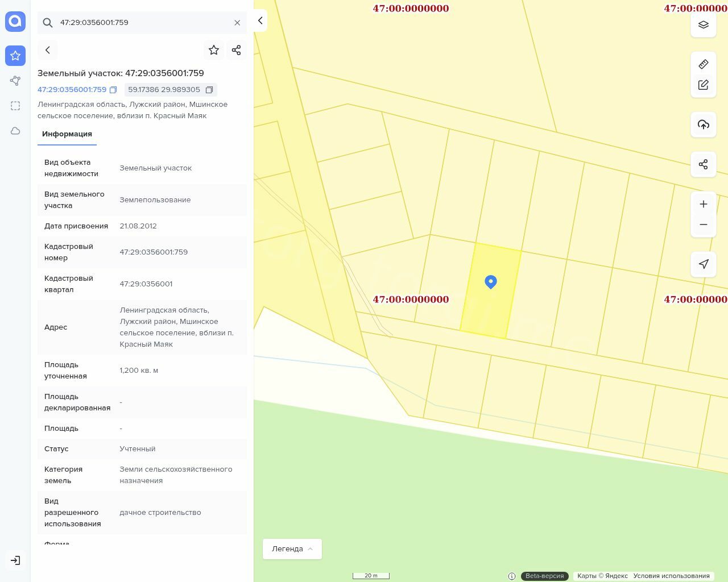This screenshot has height=582, width=728.
Task: Collapse the left information side panel
Action: pyautogui.click(x=260, y=20)
